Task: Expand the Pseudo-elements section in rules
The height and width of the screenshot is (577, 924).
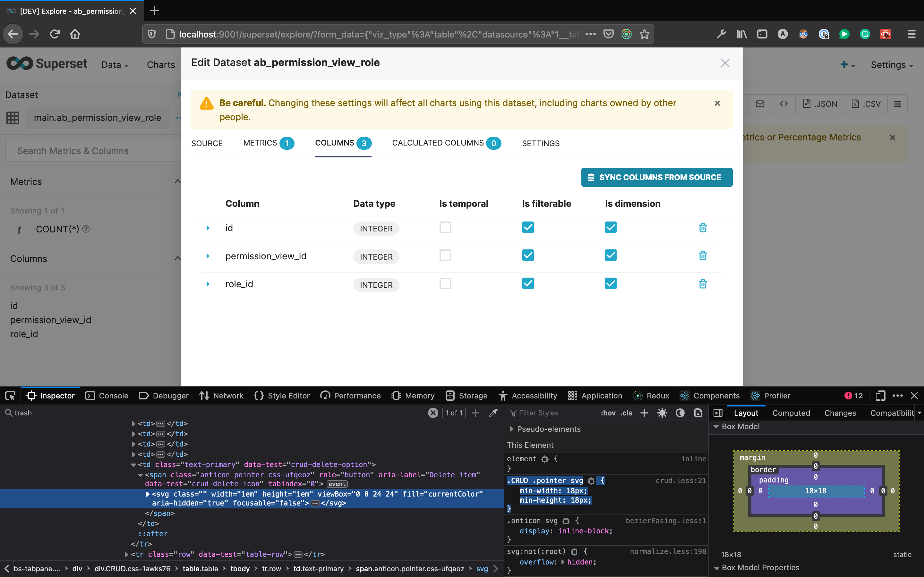Action: [512, 429]
